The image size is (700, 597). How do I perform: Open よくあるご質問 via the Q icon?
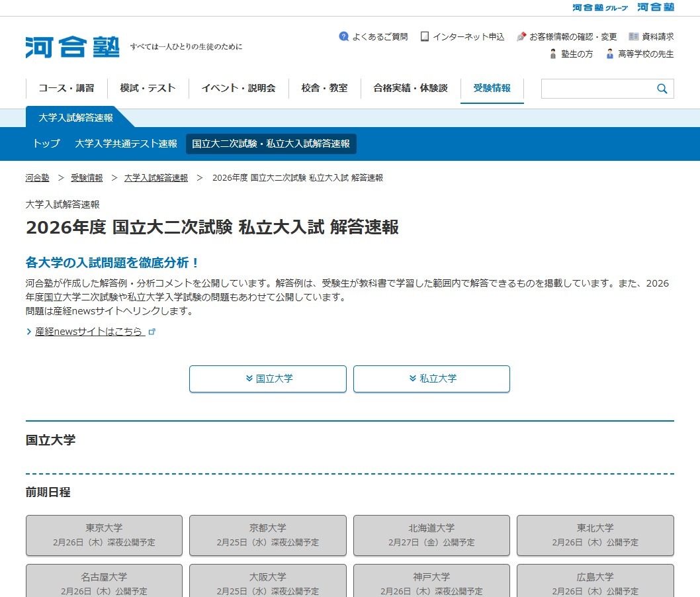point(344,36)
